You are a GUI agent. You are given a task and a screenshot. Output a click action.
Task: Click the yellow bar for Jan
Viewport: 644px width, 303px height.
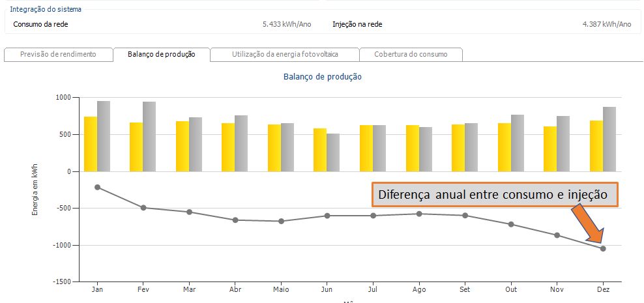[91, 144]
